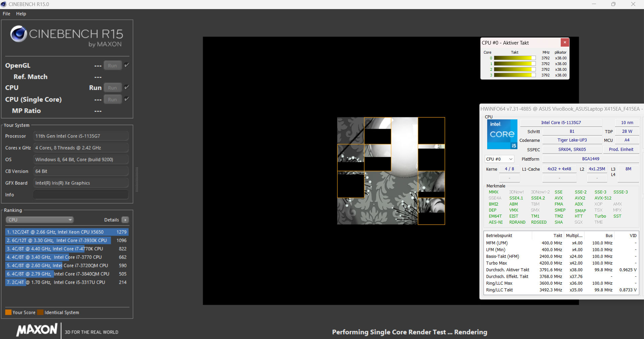Select ranking entry Intel Core i7-3720QM CPU
Viewport: 644px width, 339px height.
click(67, 266)
